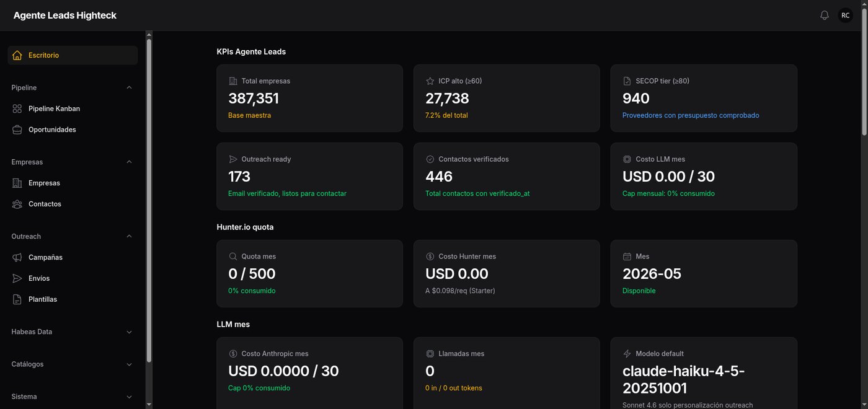Click 'USD 0.0000 / 30' Anthropic cost
Image resolution: width=868 pixels, height=409 pixels.
(x=283, y=371)
